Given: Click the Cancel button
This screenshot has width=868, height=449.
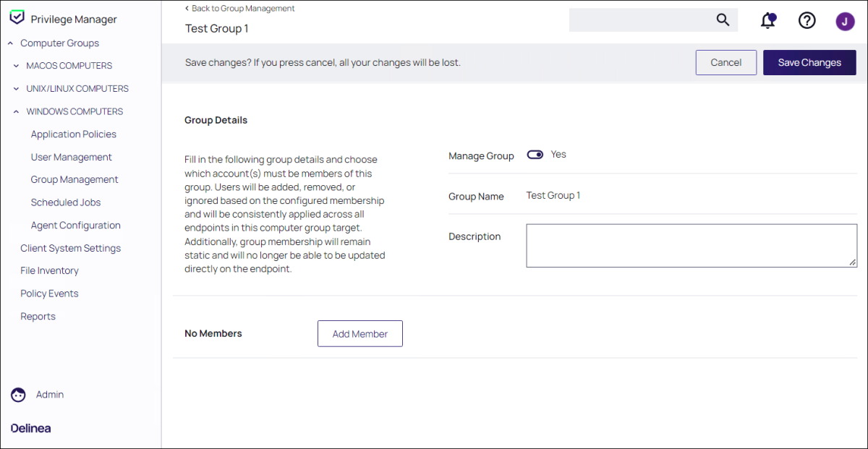Looking at the screenshot, I should click(726, 63).
